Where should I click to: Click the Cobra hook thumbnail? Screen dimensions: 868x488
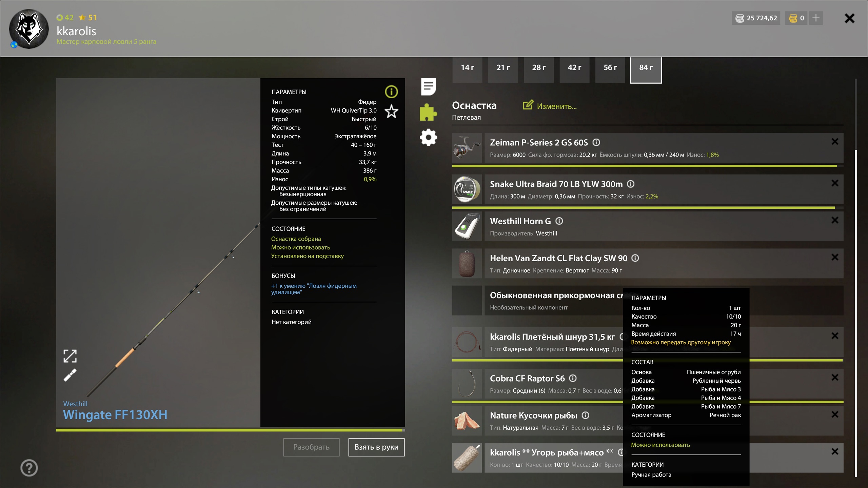(x=467, y=384)
